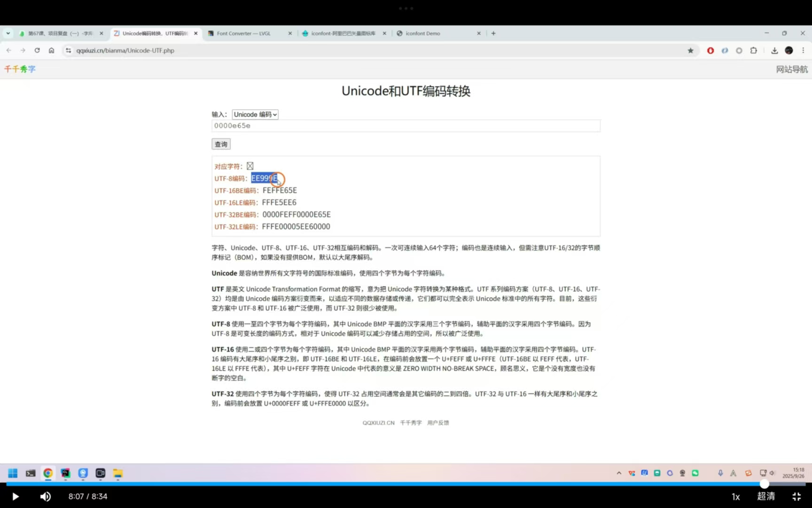Click the video progress bar

coord(406,484)
